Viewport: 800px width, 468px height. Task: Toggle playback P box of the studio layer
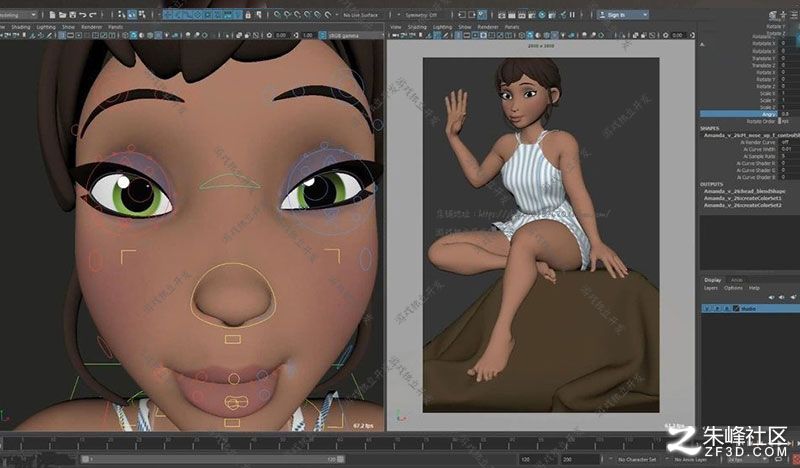point(717,309)
